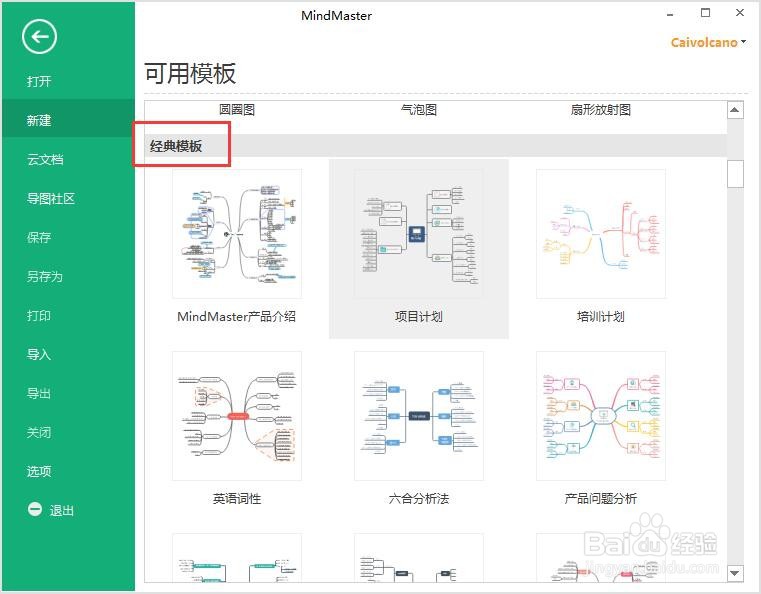This screenshot has height=594, width=761.
Task: Click the 项目计划 caption text
Action: coord(419,316)
